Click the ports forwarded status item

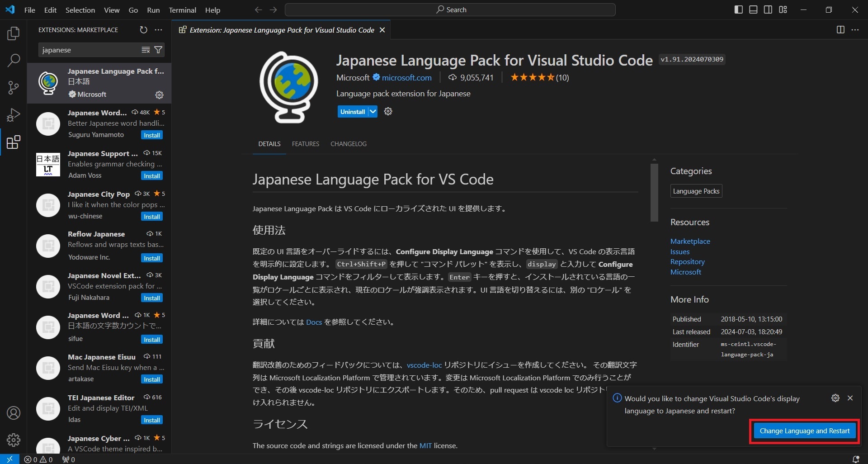click(69, 459)
